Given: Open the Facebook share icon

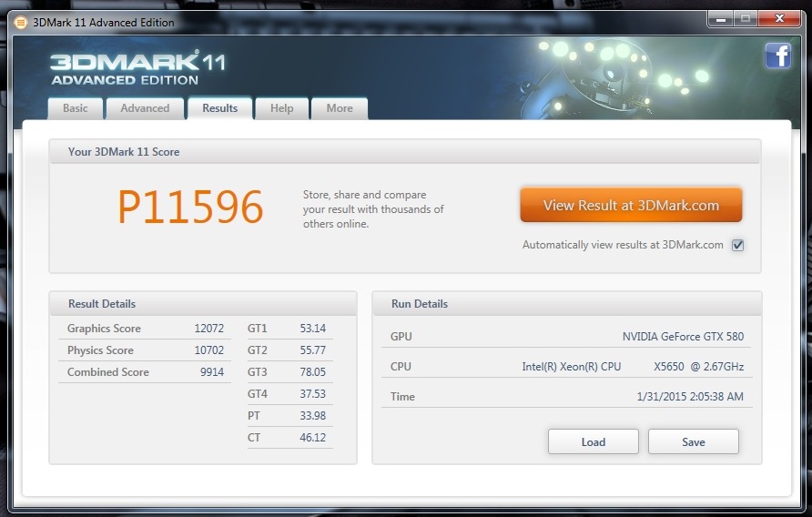Looking at the screenshot, I should (x=777, y=56).
